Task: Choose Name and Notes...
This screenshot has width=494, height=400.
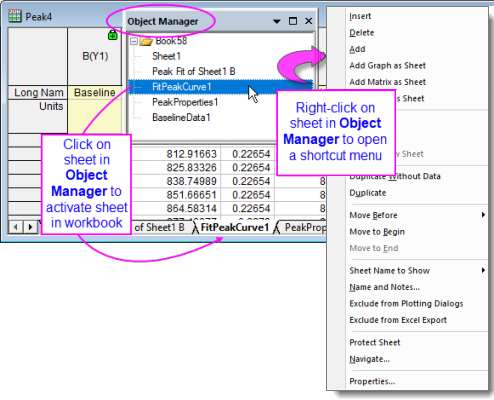Action: [384, 287]
